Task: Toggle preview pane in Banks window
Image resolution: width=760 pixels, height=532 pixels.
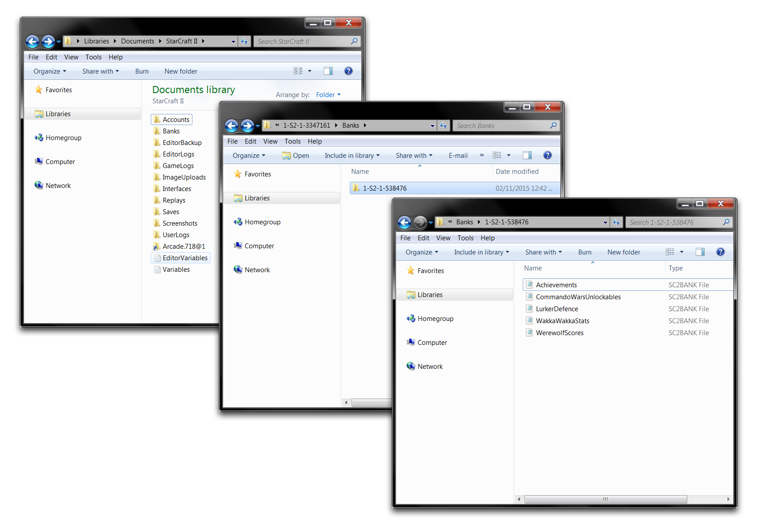Action: point(527,155)
